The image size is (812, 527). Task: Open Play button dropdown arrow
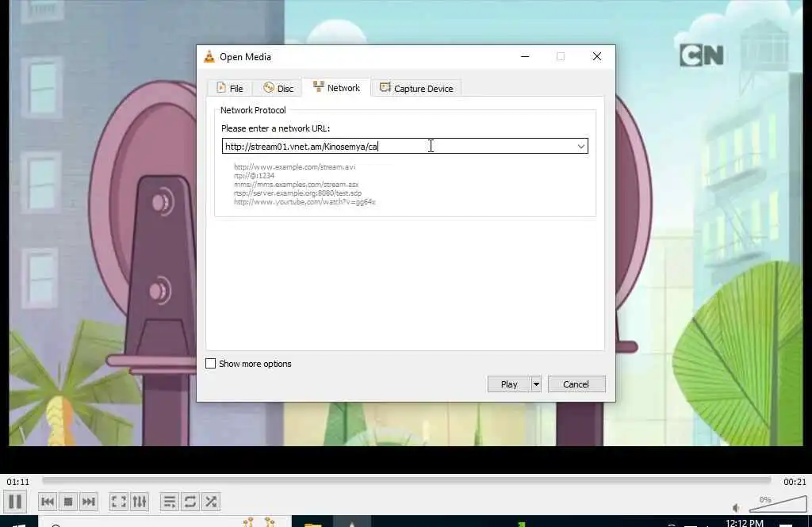point(536,384)
